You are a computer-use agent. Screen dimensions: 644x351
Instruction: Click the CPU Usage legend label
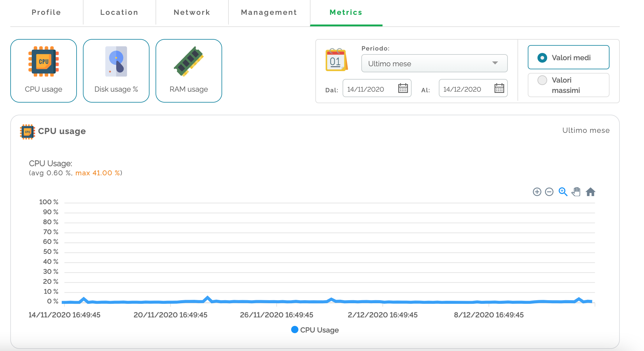coord(319,330)
